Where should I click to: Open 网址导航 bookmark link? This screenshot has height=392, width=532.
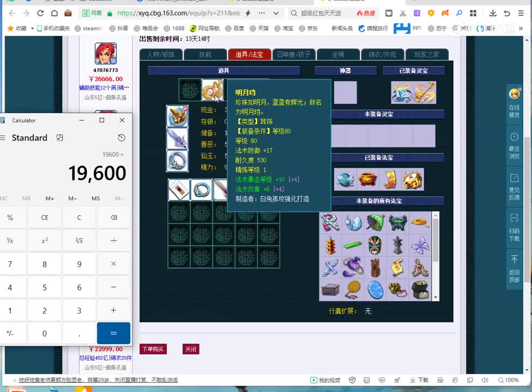click(204, 28)
